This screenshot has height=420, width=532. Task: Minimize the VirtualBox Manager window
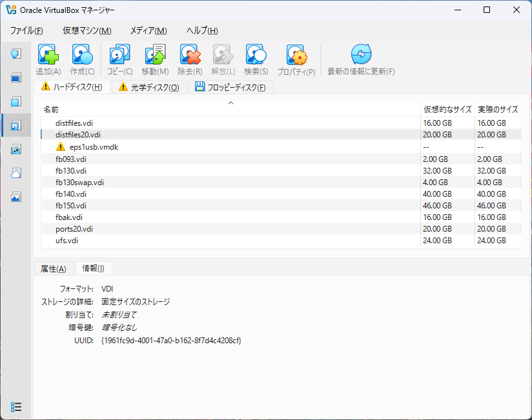pyautogui.click(x=458, y=10)
